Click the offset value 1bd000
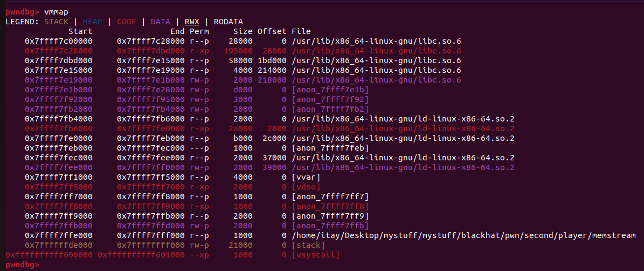This screenshot has height=271, width=644. (x=272, y=60)
